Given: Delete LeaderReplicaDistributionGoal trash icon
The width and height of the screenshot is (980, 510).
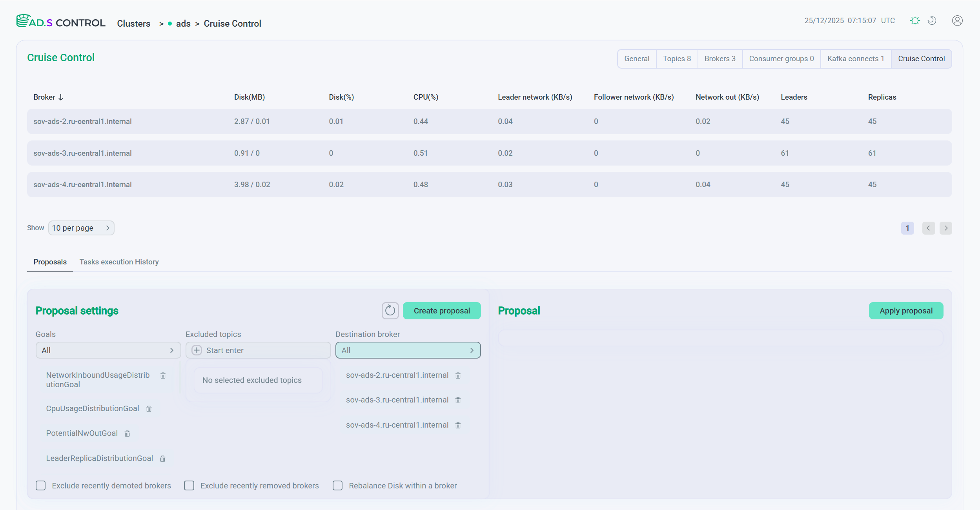Looking at the screenshot, I should point(162,459).
